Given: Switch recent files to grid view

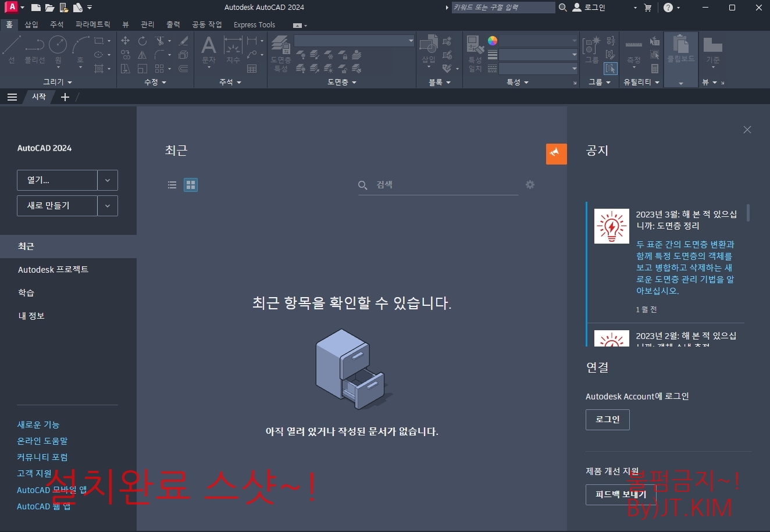Looking at the screenshot, I should coord(191,185).
